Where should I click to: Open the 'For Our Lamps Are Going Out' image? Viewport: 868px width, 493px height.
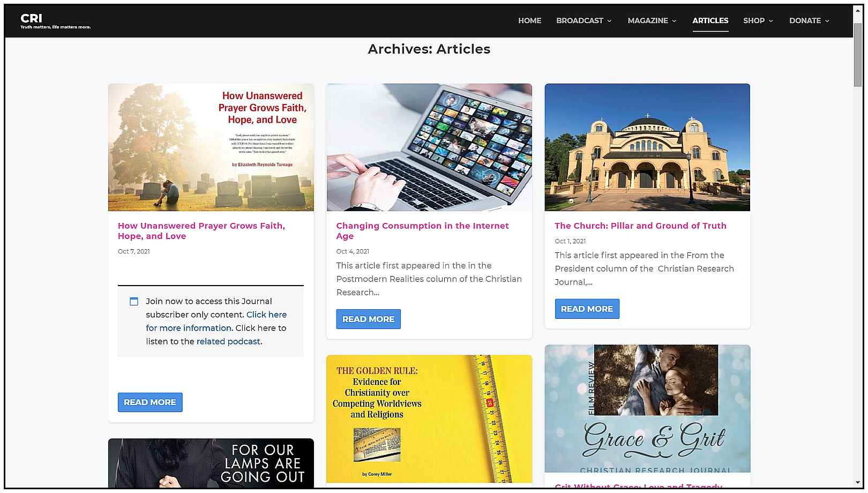(211, 463)
